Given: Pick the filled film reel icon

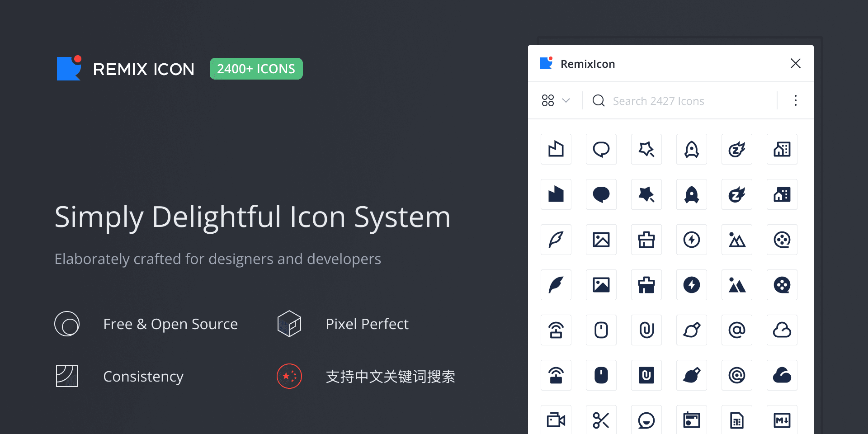Looking at the screenshot, I should [x=782, y=285].
